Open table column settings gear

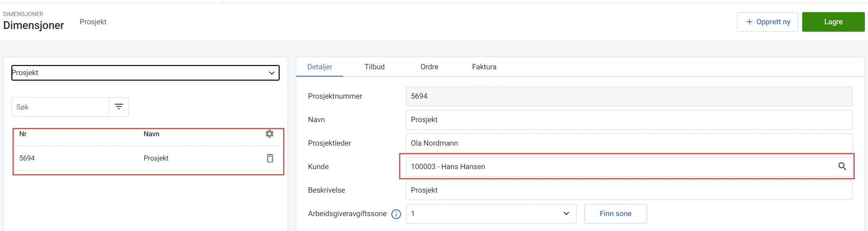pyautogui.click(x=269, y=134)
